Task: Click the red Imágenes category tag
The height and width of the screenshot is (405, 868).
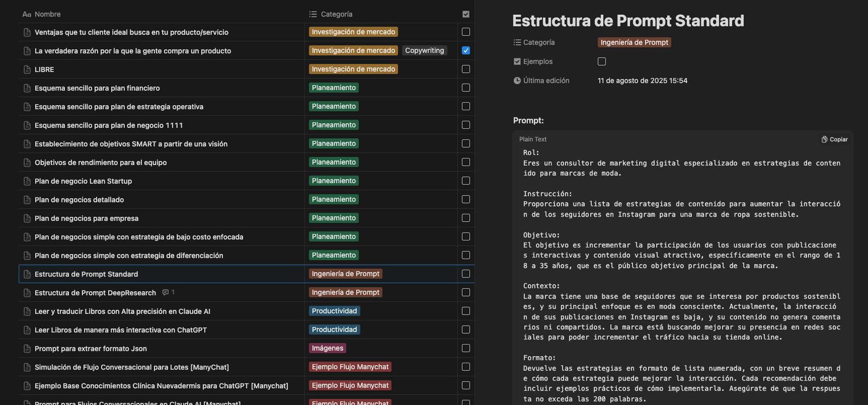Action: tap(327, 348)
